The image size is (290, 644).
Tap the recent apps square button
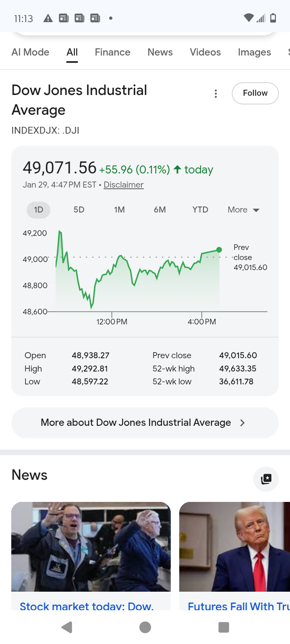[224, 627]
